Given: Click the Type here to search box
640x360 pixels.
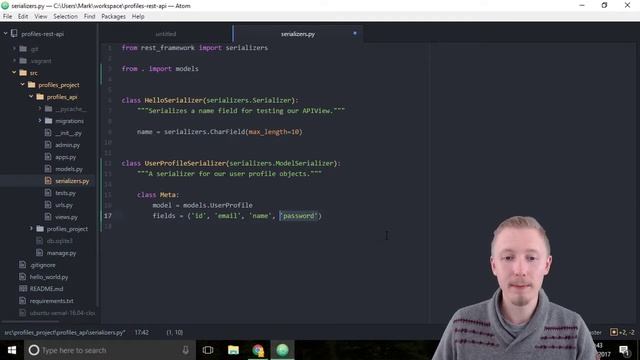Looking at the screenshot, I should 110,350.
